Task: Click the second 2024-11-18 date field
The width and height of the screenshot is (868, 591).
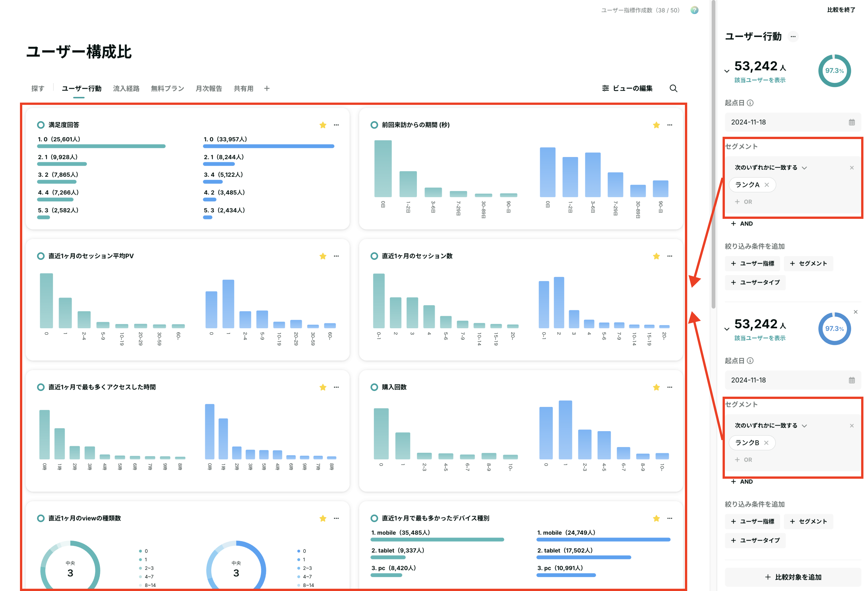Action: pyautogui.click(x=793, y=380)
